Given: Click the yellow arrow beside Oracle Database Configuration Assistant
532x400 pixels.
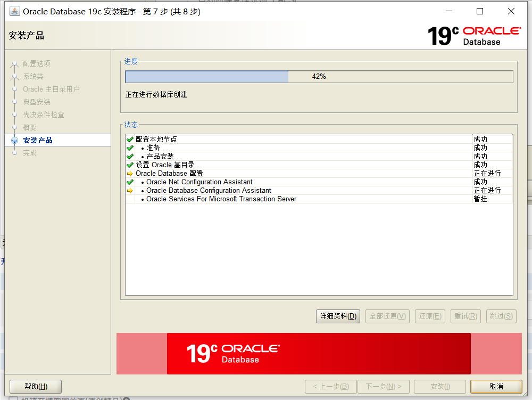Looking at the screenshot, I should [130, 191].
